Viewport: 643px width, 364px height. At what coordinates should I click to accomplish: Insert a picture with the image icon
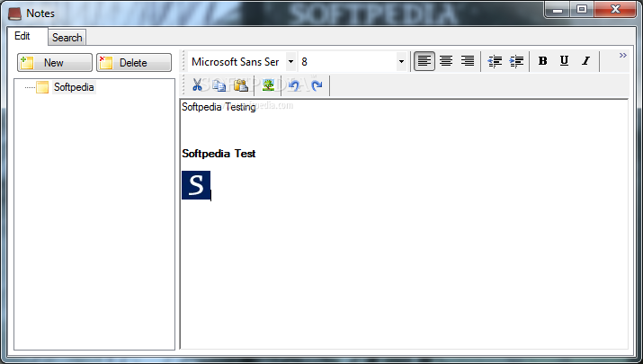coord(268,85)
